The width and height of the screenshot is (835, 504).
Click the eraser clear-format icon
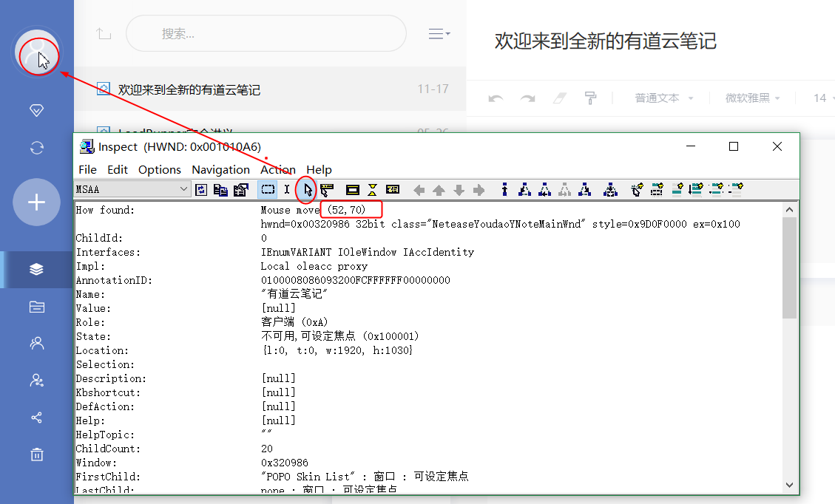(x=559, y=98)
